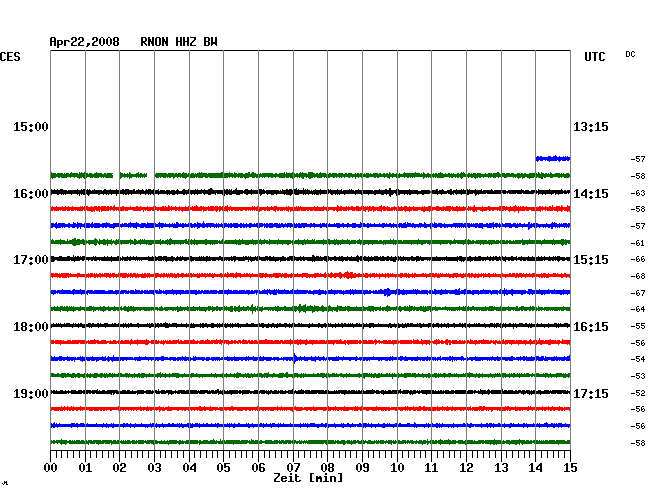
Task: Click the 17:15 UTC time label
Action: coord(591,393)
